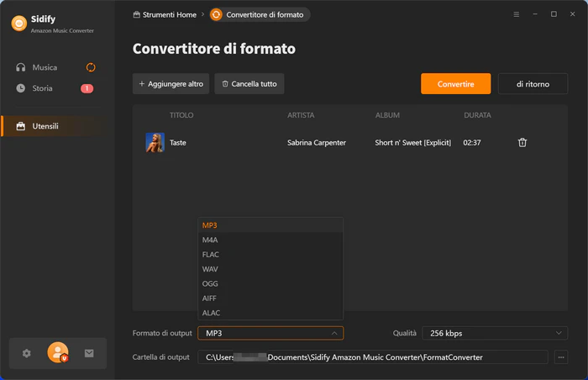Click the DURATA column header

click(x=477, y=115)
